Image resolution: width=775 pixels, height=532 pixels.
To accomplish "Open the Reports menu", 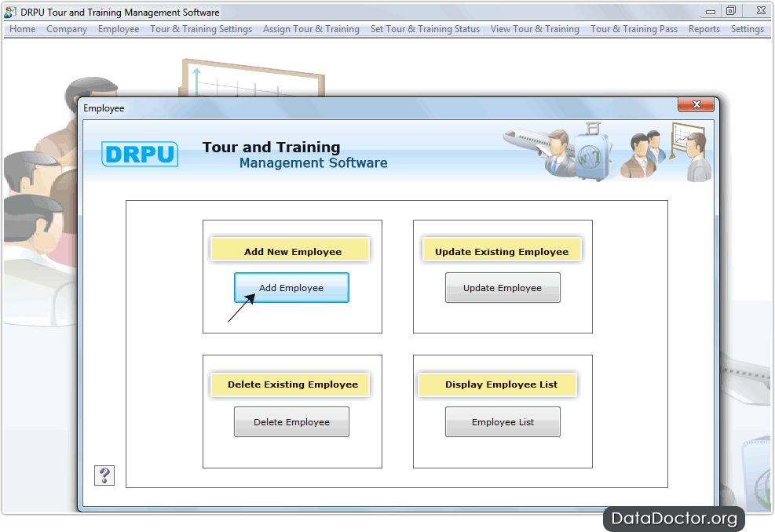I will point(704,29).
